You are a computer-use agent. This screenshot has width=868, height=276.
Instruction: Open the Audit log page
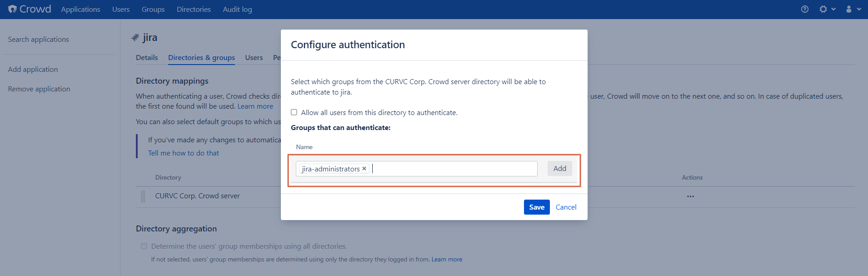237,9
